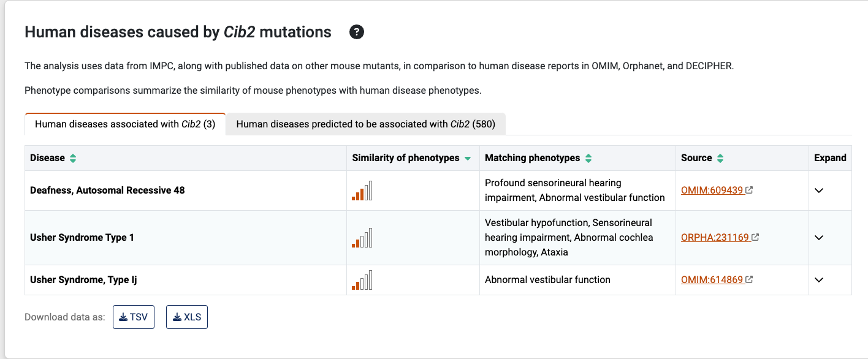Download data as TSV
868x359 pixels.
click(134, 317)
